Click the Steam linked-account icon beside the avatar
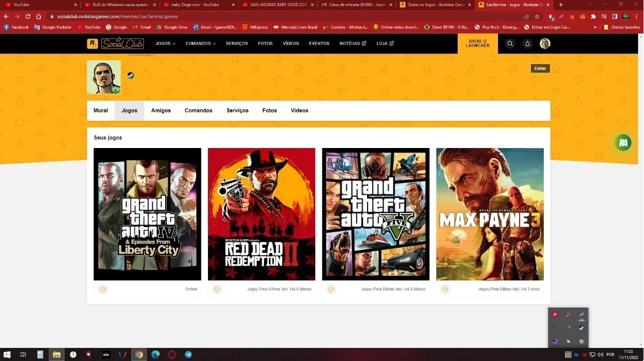The width and height of the screenshot is (644, 361). tap(130, 76)
